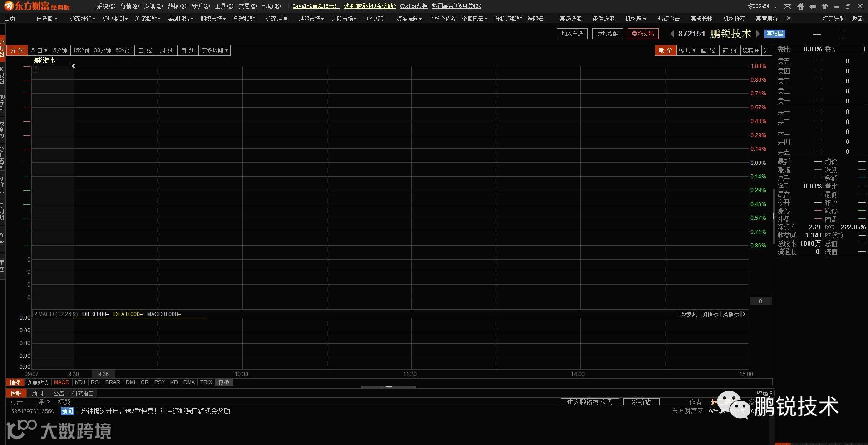Open the 5日 period dropdown

[x=39, y=50]
